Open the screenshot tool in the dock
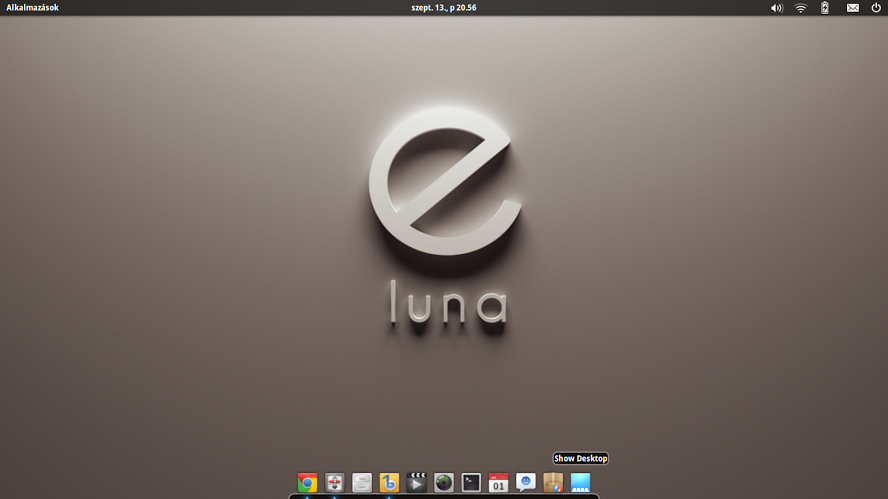 point(335,483)
